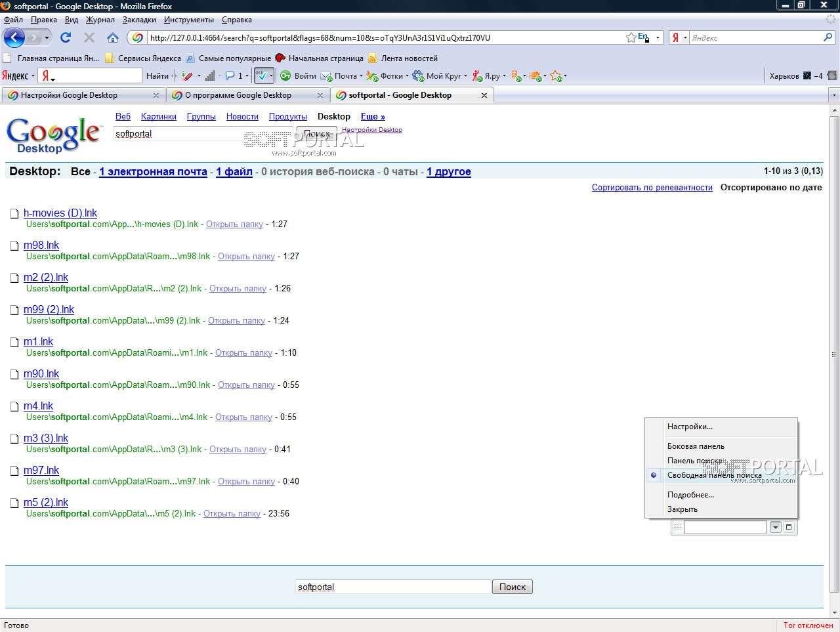
Task: Switch to О программе Google Desktop tab
Action: tap(247, 95)
